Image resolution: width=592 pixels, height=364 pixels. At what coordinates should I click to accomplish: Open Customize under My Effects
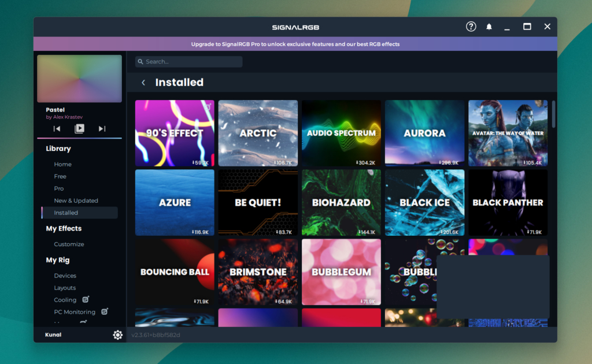[69, 244]
